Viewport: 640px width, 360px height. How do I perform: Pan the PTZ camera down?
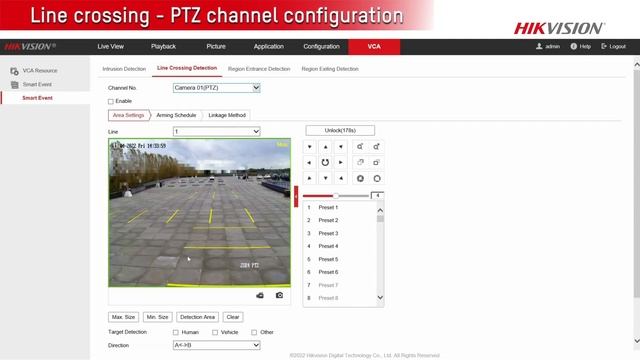[325, 178]
